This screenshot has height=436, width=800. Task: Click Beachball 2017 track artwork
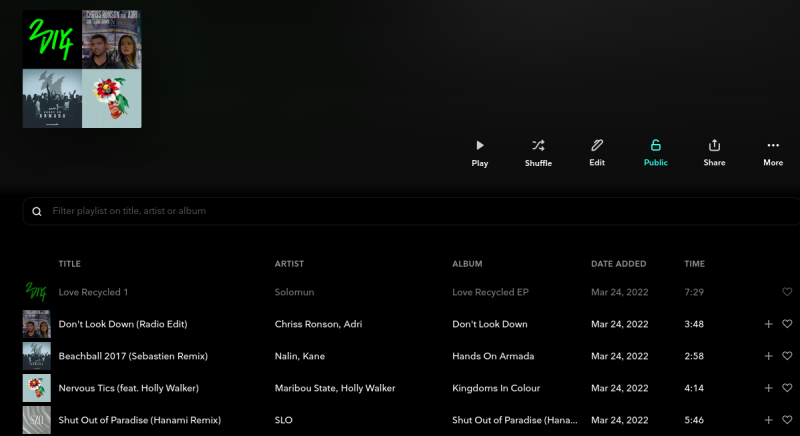[x=36, y=356]
